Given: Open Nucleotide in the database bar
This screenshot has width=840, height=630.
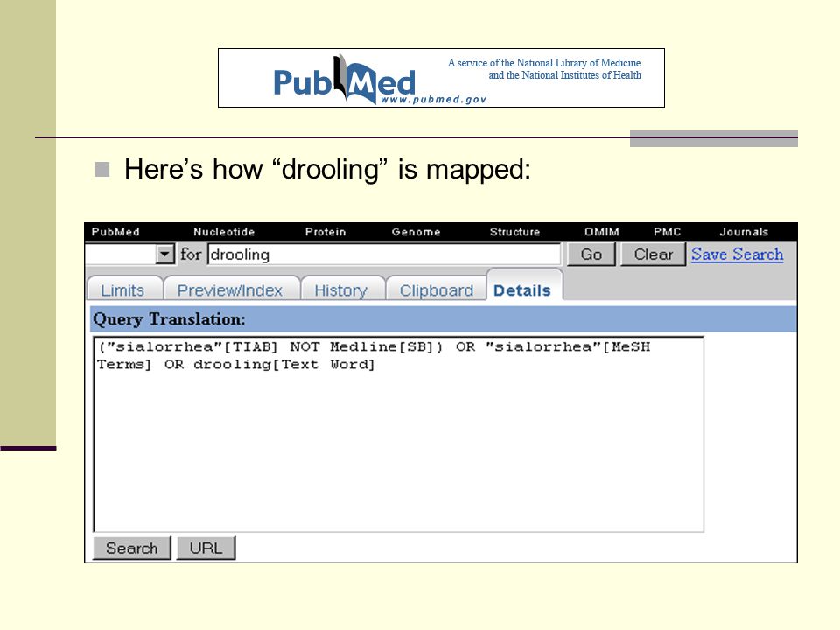Looking at the screenshot, I should [x=224, y=232].
